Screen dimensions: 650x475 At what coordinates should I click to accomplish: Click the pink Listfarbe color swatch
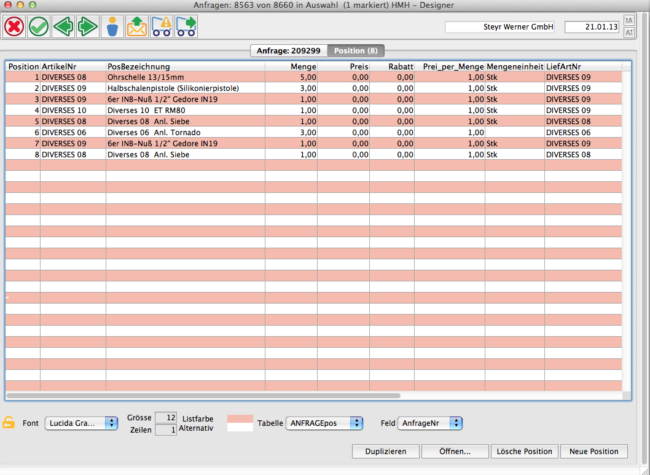pyautogui.click(x=240, y=418)
